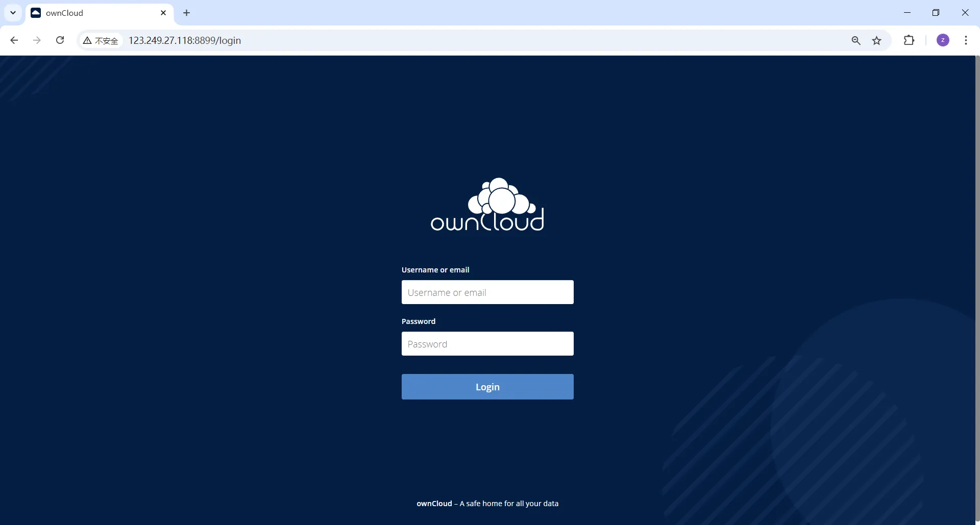Click the address bar URL
This screenshot has height=525, width=980.
(185, 40)
